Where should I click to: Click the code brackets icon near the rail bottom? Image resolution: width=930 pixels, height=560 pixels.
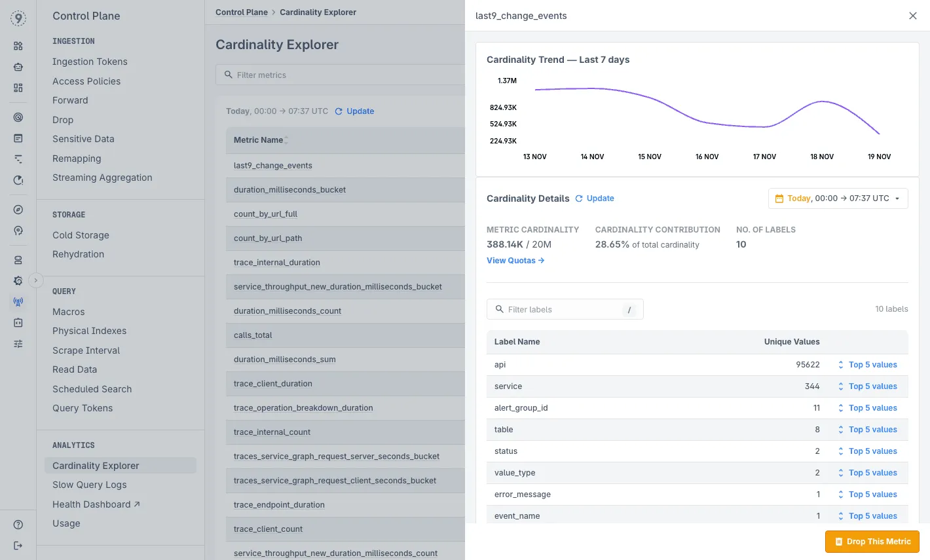click(x=18, y=322)
